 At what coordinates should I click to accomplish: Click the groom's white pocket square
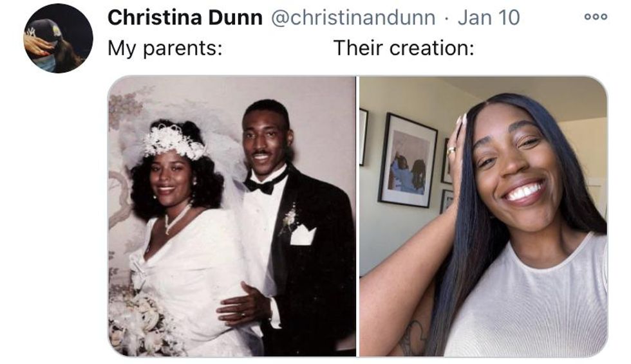[302, 235]
